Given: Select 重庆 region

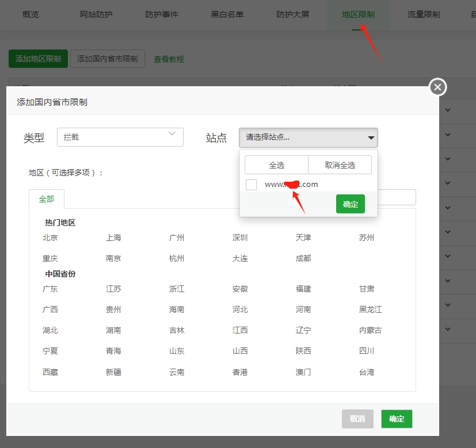Looking at the screenshot, I should 50,258.
